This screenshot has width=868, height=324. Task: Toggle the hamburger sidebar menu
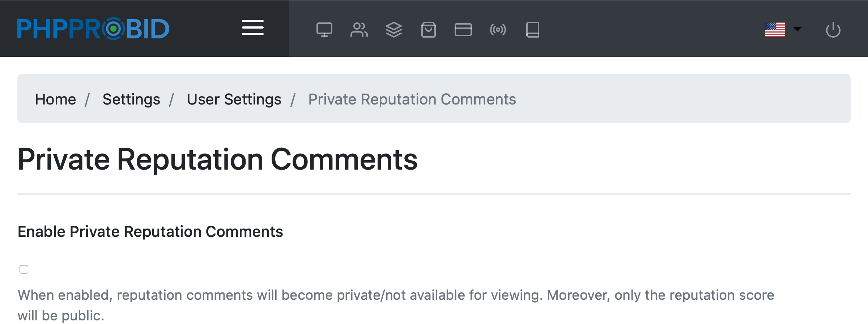(x=252, y=28)
